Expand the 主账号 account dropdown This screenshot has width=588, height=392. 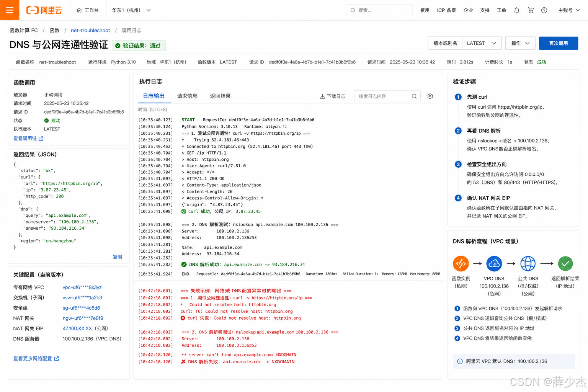pyautogui.click(x=569, y=10)
